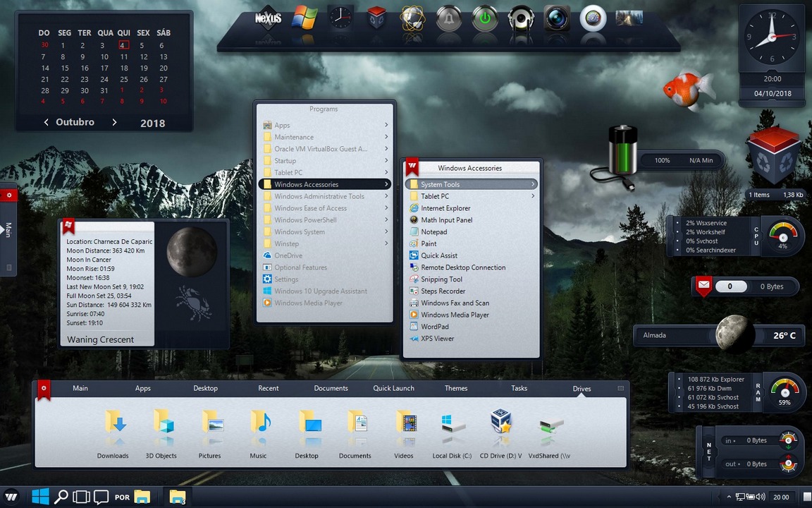Expand the Windows PowerShell submenu
Image resolution: width=812 pixels, height=508 pixels.
pyautogui.click(x=325, y=220)
